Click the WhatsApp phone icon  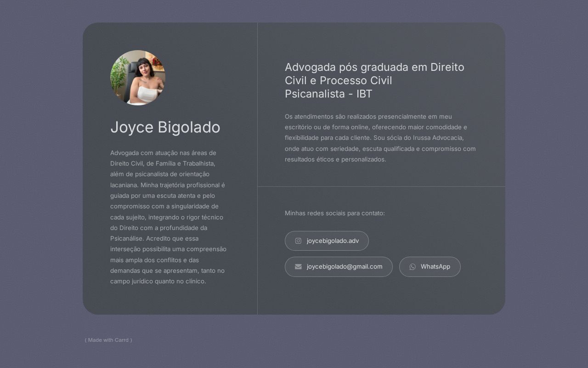tap(413, 267)
